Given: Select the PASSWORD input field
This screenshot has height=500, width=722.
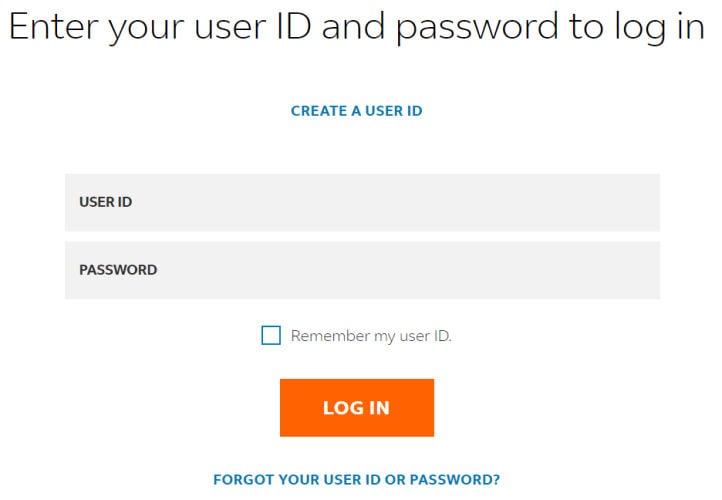Looking at the screenshot, I should (x=362, y=270).
